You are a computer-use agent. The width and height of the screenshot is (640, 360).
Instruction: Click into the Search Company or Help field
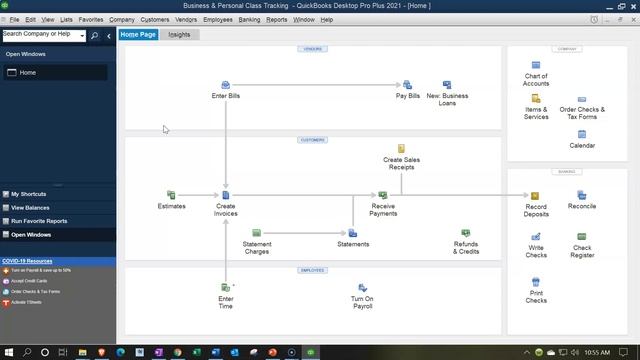40,36
